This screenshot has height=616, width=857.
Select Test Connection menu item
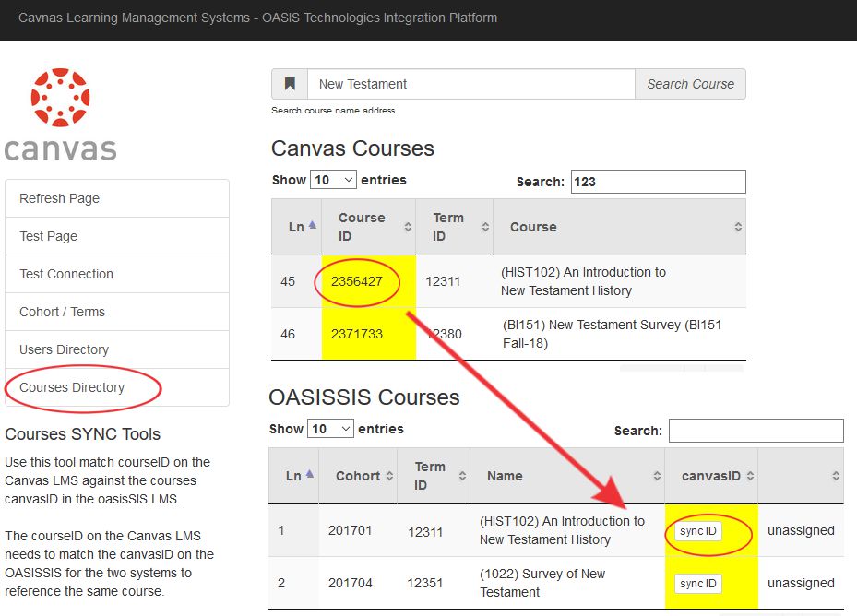[x=117, y=274]
